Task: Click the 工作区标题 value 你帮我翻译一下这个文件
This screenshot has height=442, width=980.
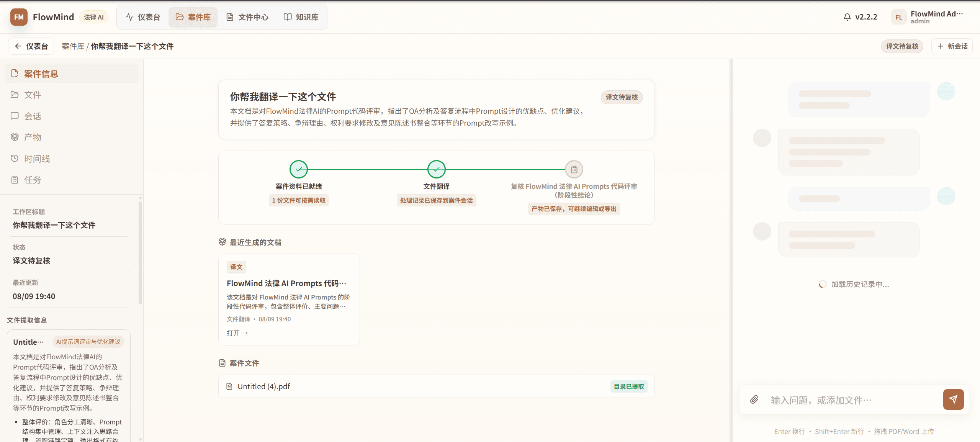Action: (54, 225)
